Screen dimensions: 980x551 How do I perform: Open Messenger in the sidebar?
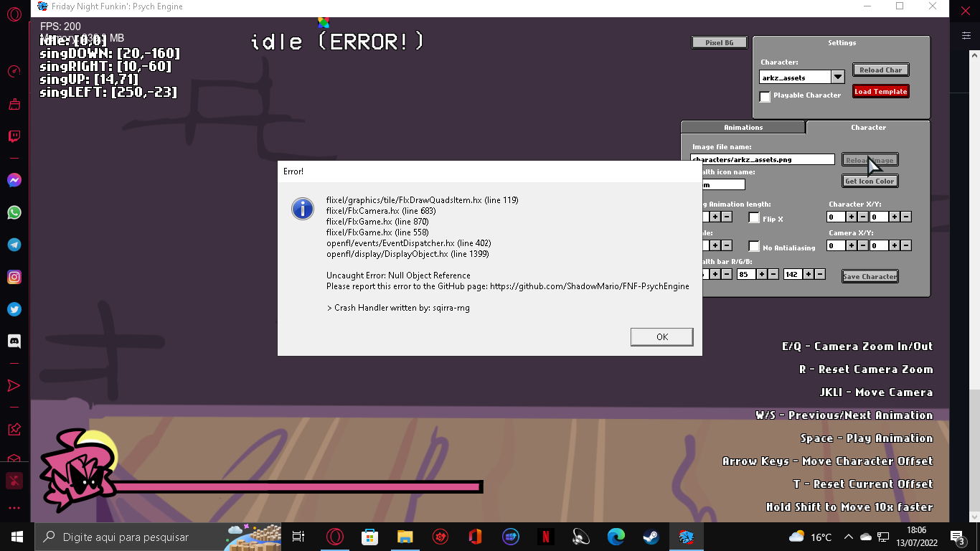pos(14,180)
